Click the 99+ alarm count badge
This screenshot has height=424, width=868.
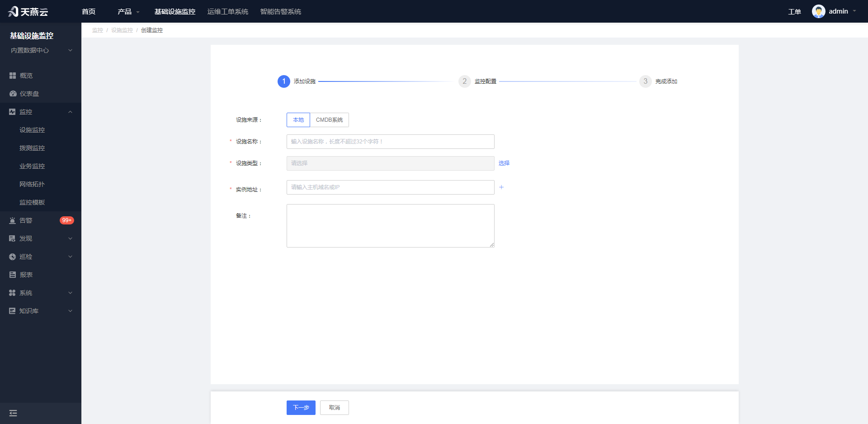(x=67, y=220)
